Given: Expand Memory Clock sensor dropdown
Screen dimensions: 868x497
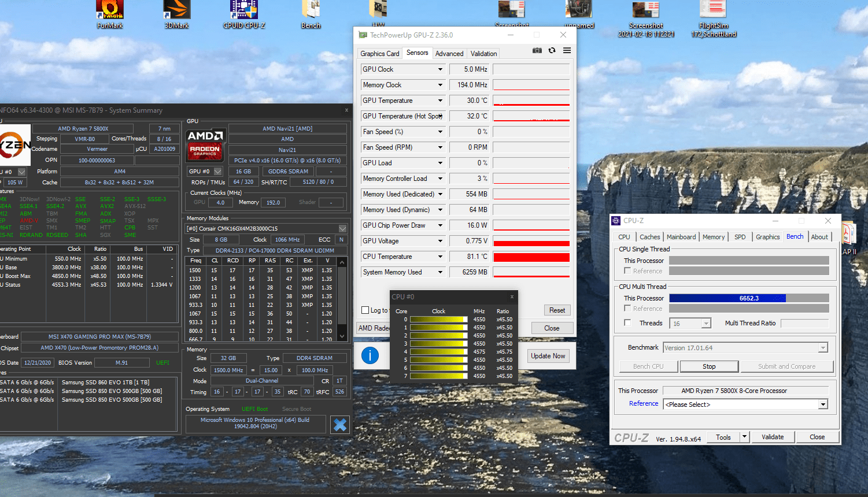Looking at the screenshot, I should 440,85.
